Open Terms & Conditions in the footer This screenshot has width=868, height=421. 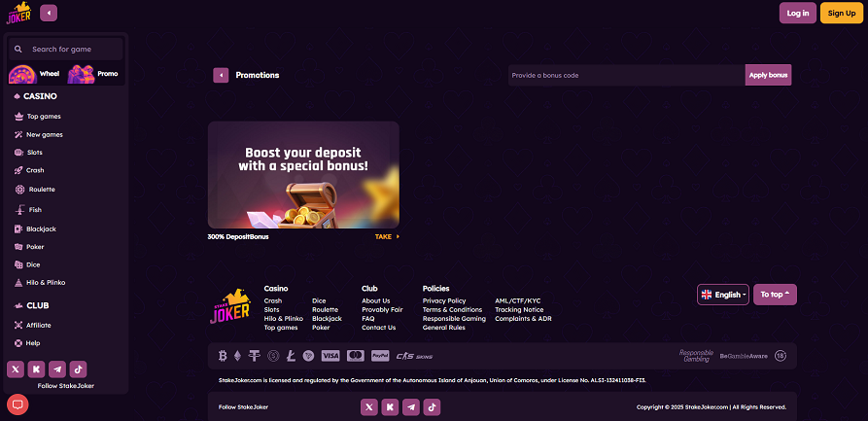point(452,309)
